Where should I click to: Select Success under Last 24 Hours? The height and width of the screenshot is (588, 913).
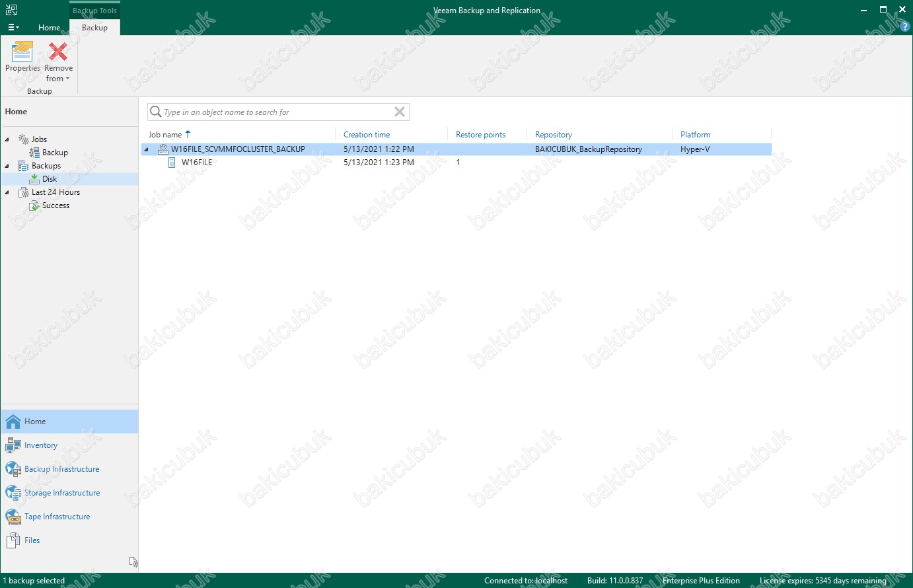coord(55,205)
